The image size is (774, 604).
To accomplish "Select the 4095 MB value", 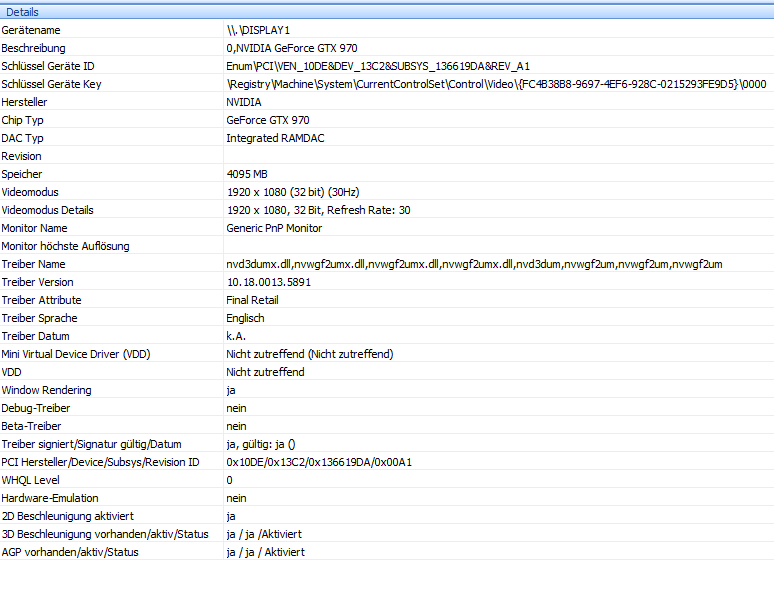I will click(247, 174).
